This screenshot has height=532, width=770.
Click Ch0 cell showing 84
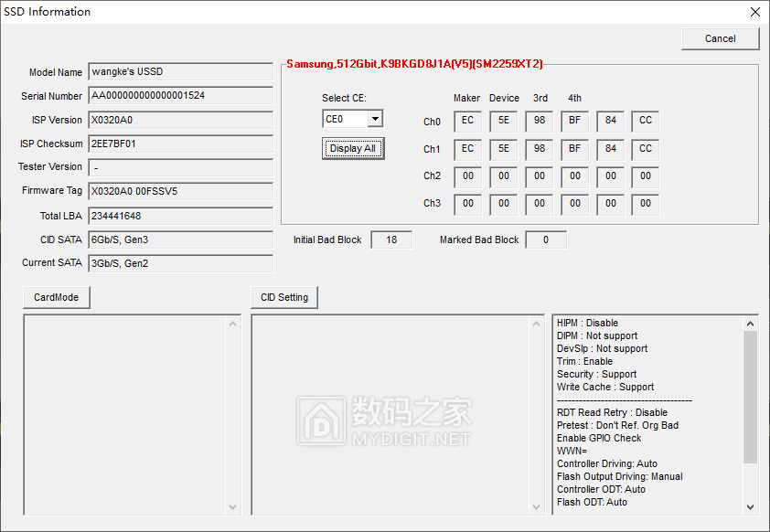pyautogui.click(x=610, y=122)
